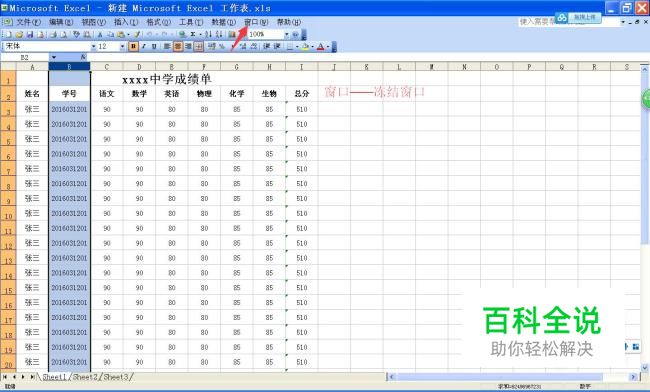This screenshot has height=392, width=650.
Task: Click the Undo arrow icon
Action: click(150, 34)
